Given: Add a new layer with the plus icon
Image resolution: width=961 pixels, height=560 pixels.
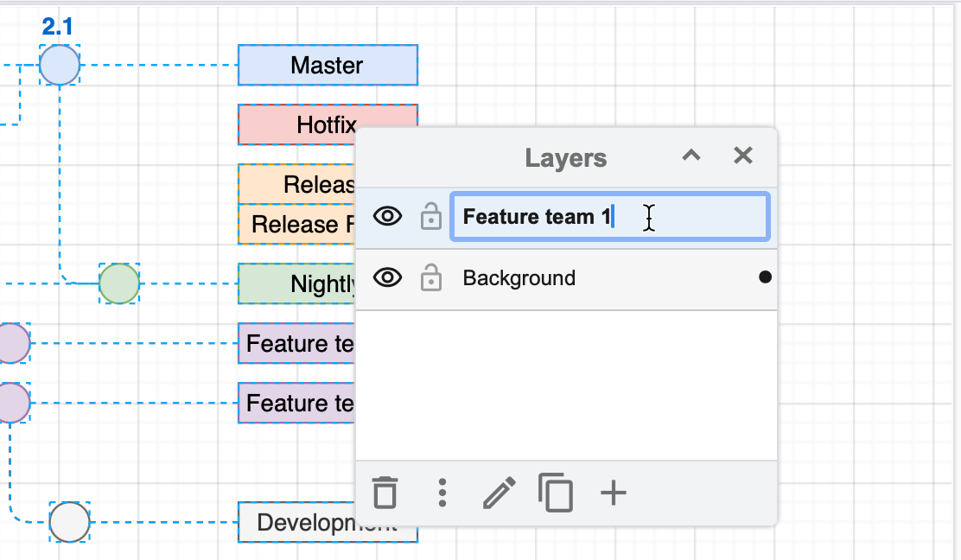Looking at the screenshot, I should pyautogui.click(x=613, y=493).
